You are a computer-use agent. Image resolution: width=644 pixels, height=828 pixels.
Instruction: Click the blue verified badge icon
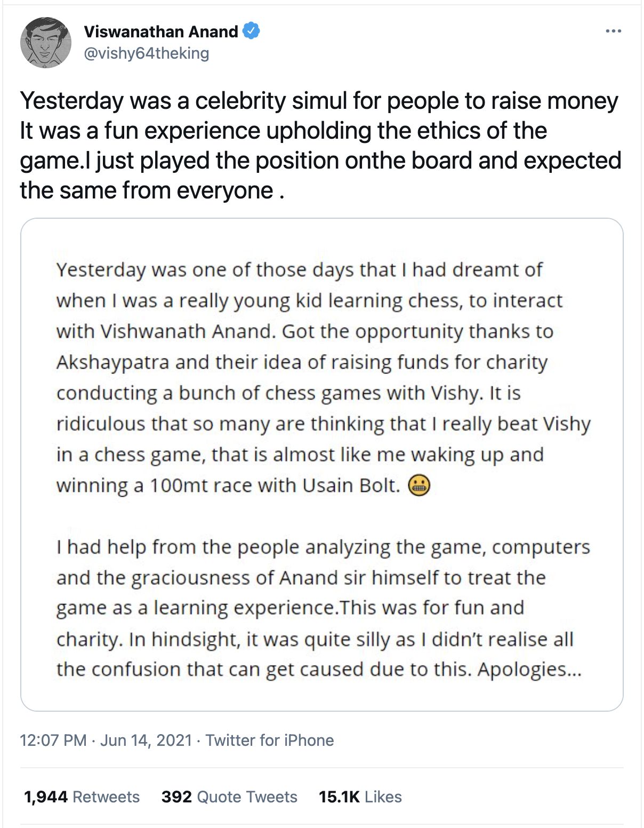[251, 31]
